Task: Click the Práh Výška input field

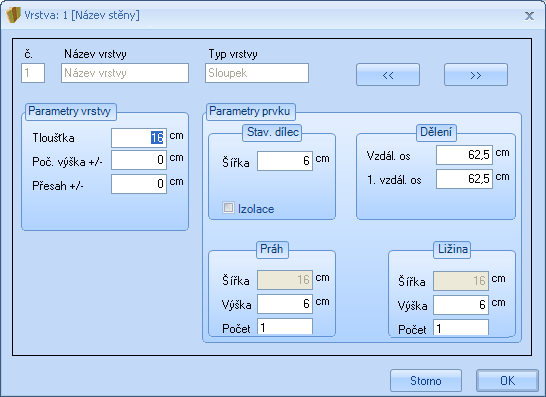Action: click(285, 304)
